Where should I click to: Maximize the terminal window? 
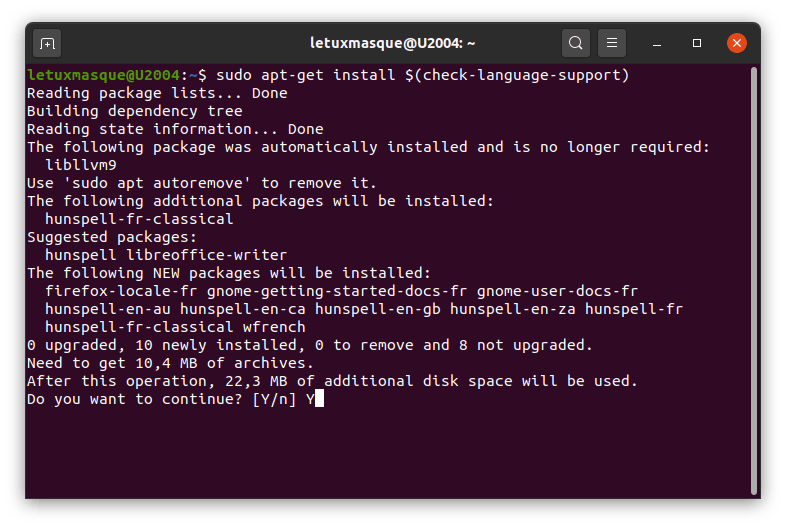tap(697, 43)
